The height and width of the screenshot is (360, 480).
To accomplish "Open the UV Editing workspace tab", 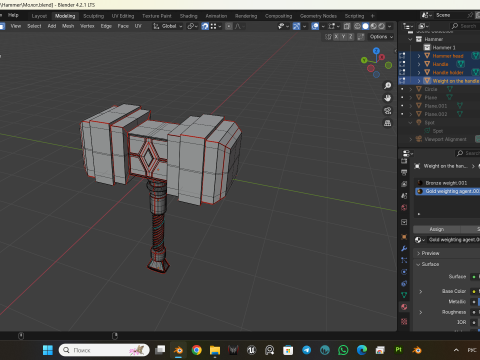I will click(x=123, y=16).
